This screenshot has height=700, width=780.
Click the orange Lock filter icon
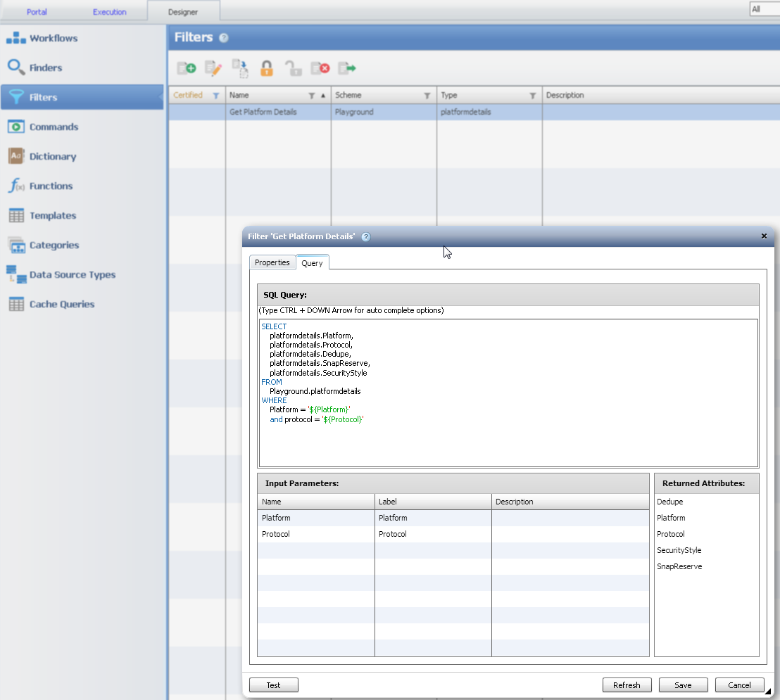pos(267,68)
